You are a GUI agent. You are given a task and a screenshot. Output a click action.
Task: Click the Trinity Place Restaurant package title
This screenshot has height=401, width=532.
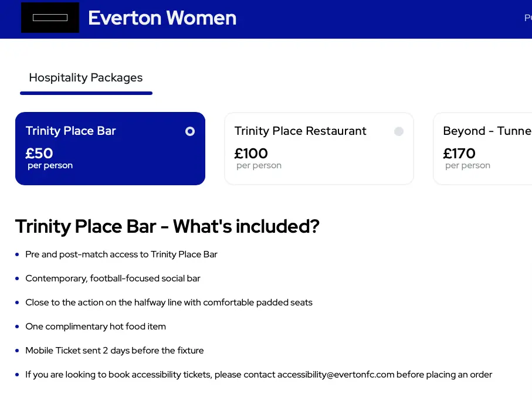click(300, 131)
